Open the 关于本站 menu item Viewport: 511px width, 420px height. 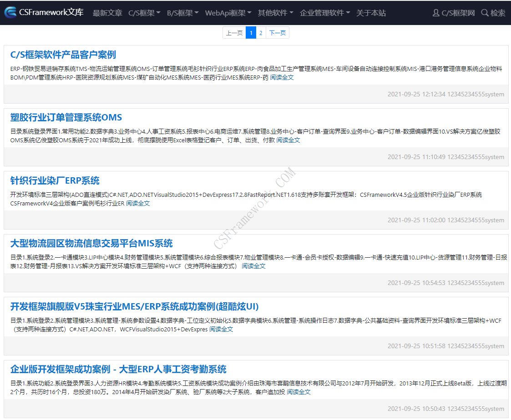tap(371, 13)
